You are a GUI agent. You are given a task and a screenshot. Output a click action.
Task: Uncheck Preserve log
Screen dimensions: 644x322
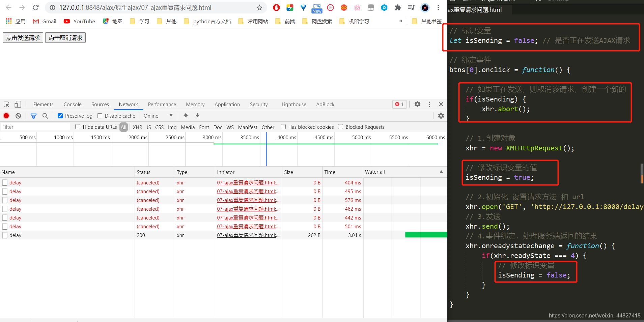(60, 116)
